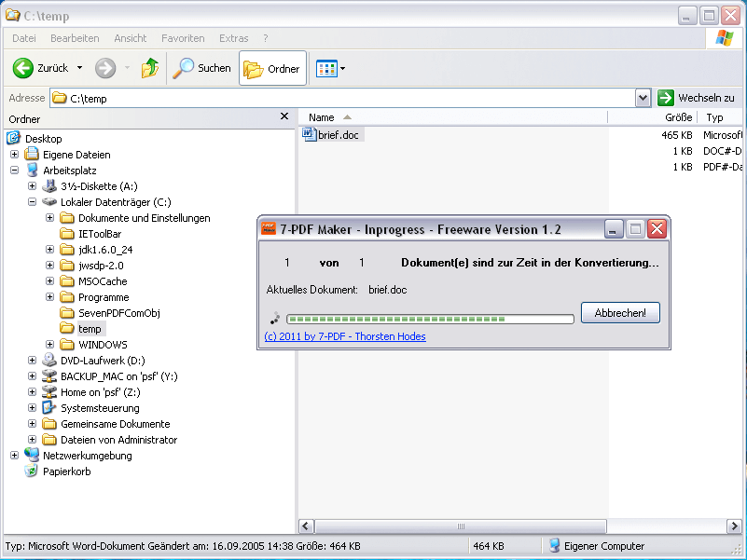Click the green Zurück back arrow

click(x=23, y=68)
